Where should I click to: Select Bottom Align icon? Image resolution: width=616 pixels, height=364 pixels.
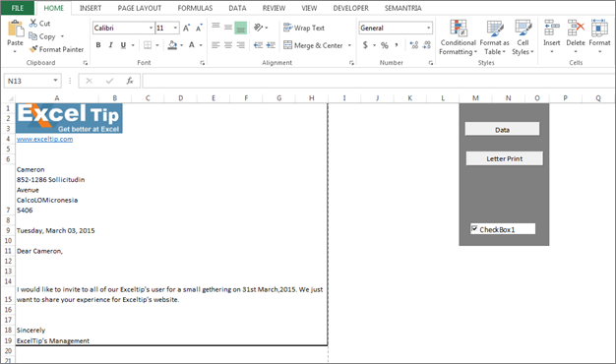(x=240, y=28)
